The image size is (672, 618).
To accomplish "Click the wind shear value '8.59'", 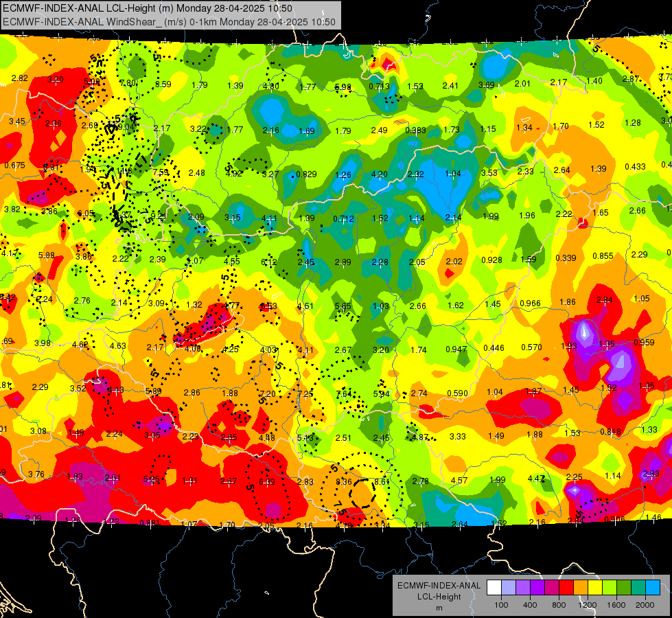I will (163, 84).
